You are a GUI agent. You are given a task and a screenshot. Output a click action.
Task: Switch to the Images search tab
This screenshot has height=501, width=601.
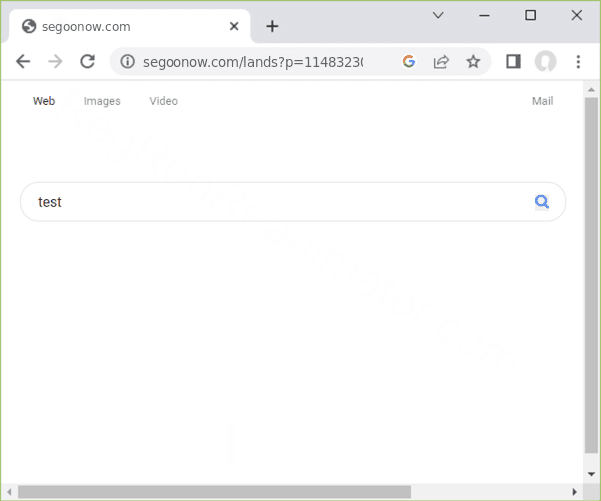click(x=102, y=101)
